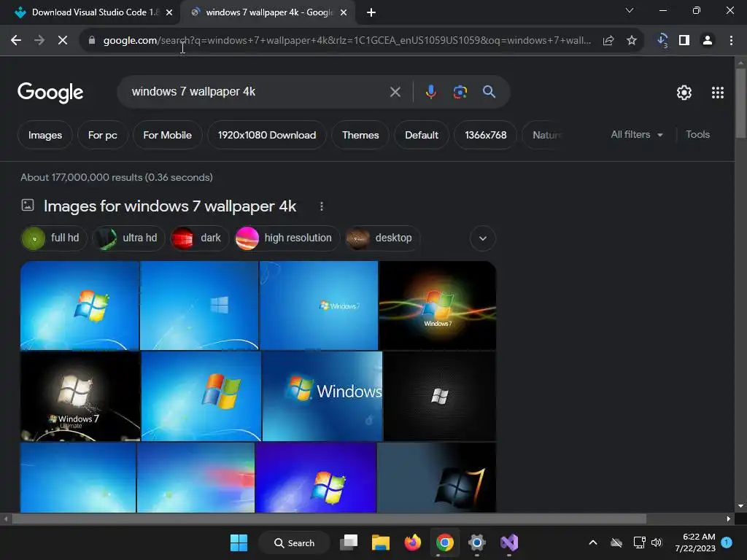The image size is (747, 560).
Task: Open the clock and calendar flyout
Action: point(695,542)
